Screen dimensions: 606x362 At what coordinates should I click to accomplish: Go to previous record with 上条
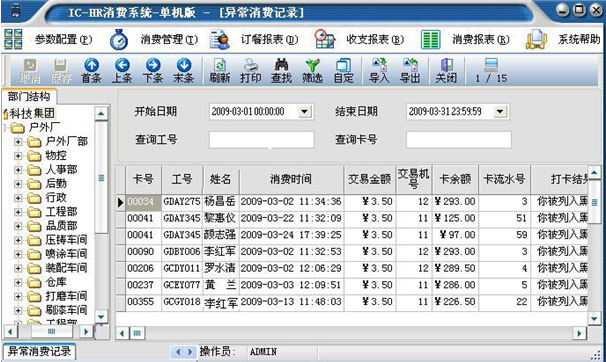click(x=122, y=65)
